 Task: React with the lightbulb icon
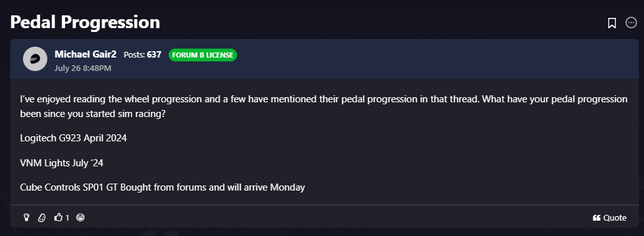[x=26, y=217]
